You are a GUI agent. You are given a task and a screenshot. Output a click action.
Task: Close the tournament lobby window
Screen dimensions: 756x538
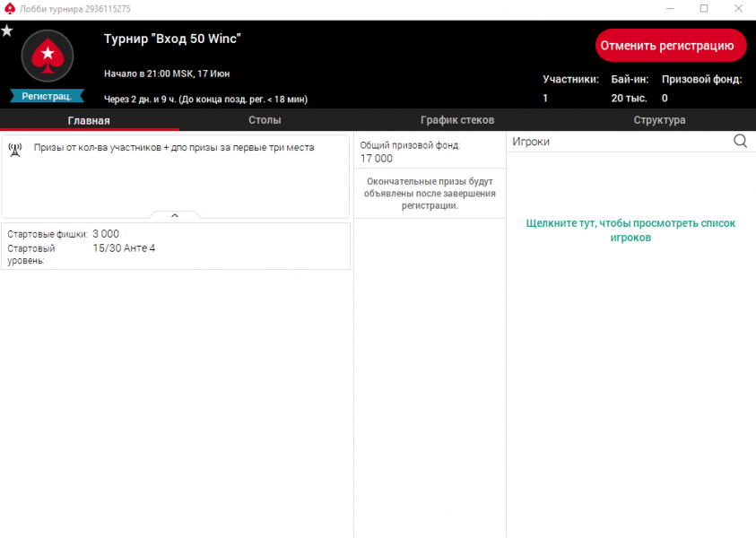point(739,8)
